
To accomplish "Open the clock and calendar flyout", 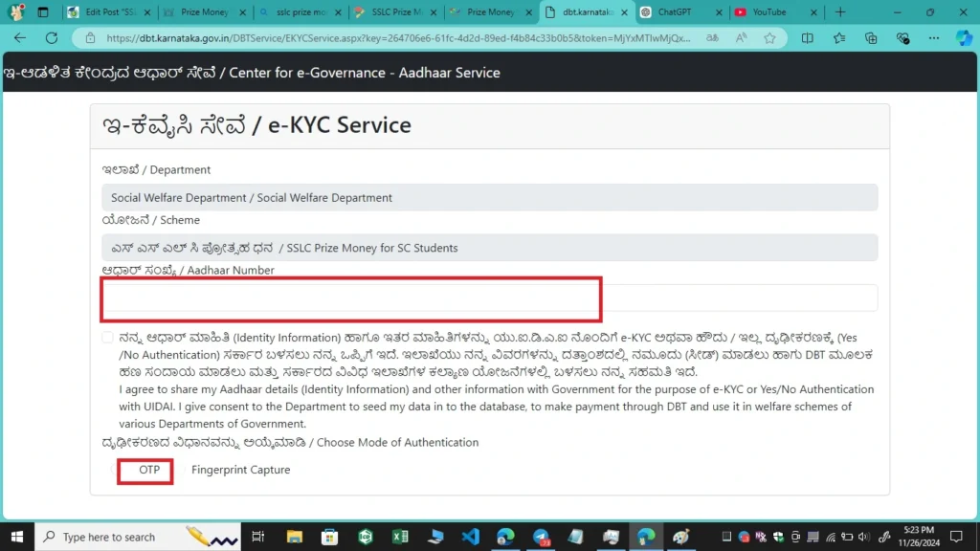I will (919, 537).
